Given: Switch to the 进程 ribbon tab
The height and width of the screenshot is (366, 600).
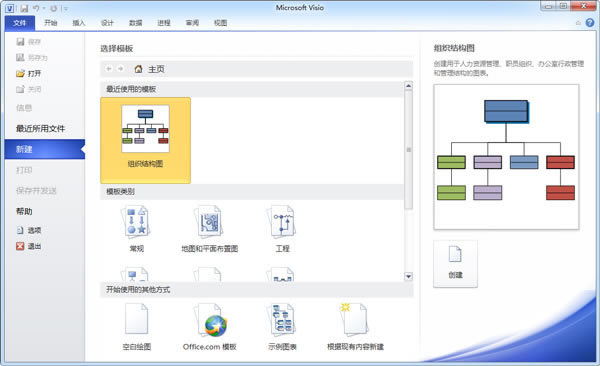Looking at the screenshot, I should [164, 23].
